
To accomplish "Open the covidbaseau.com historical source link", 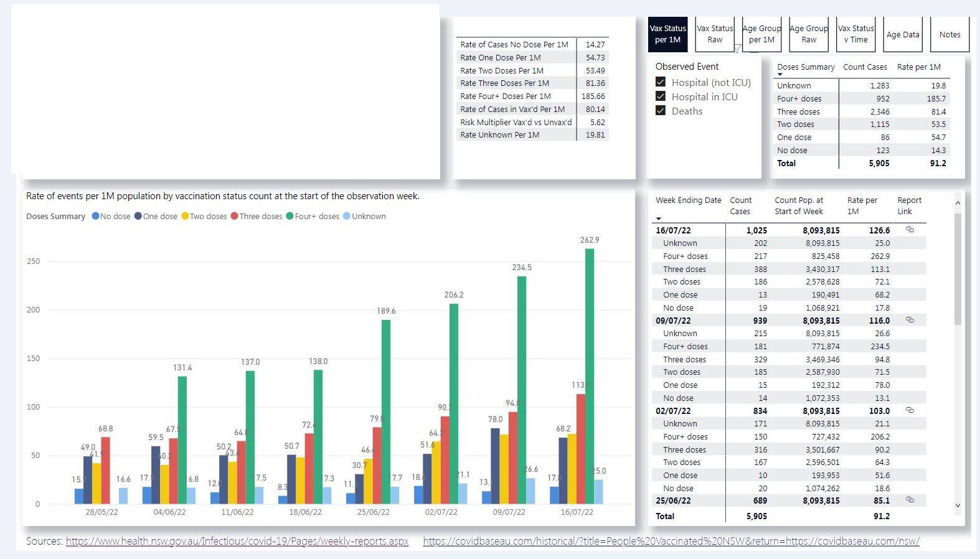I will (671, 541).
